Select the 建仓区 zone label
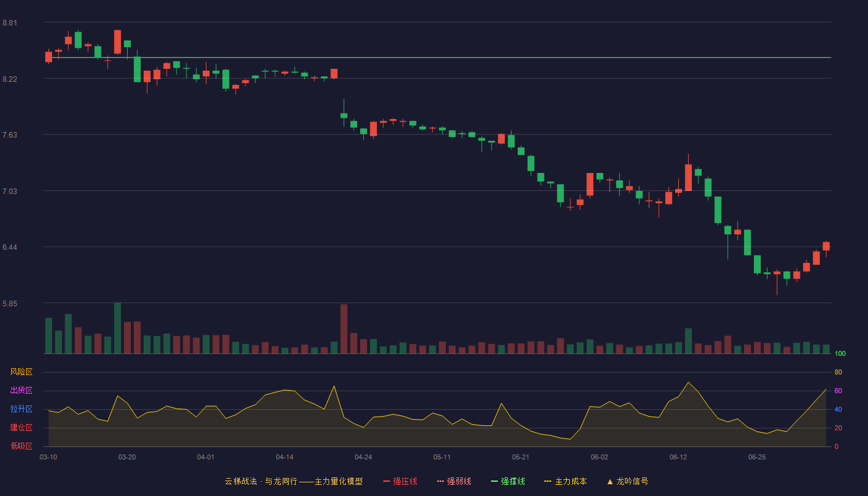This screenshot has height=496, width=868. [21, 428]
